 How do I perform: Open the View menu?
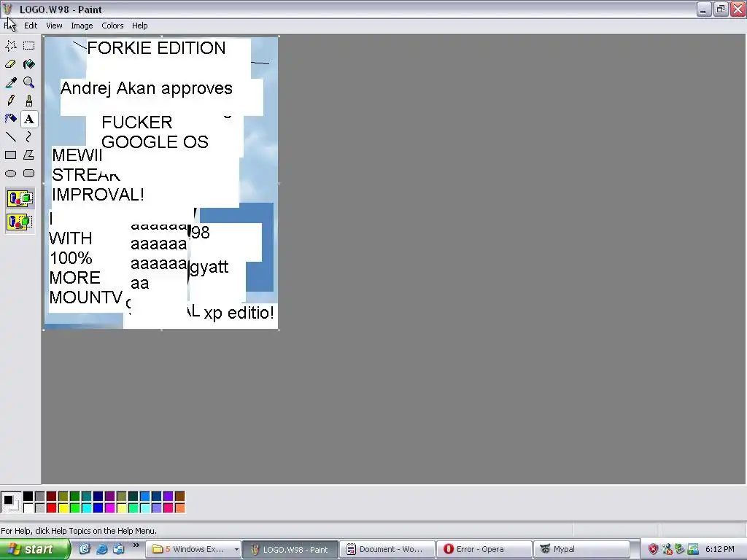54,26
